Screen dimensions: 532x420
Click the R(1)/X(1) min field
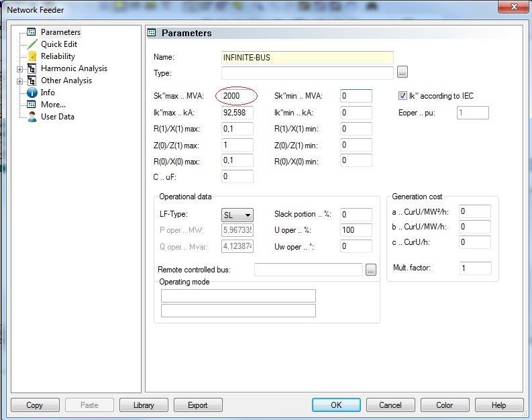pyautogui.click(x=356, y=129)
